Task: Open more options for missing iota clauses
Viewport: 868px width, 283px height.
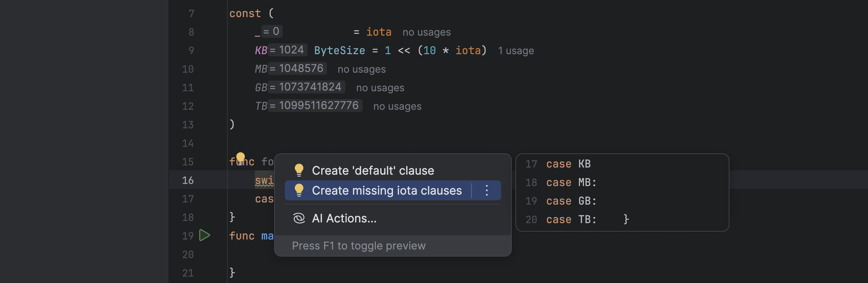Action: (486, 190)
